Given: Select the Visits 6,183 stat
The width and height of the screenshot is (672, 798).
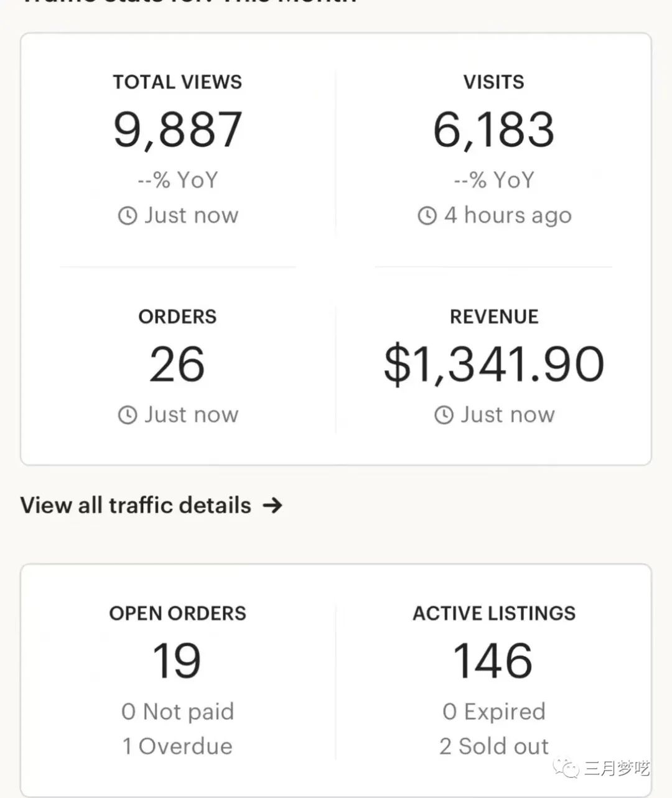Looking at the screenshot, I should 493,129.
